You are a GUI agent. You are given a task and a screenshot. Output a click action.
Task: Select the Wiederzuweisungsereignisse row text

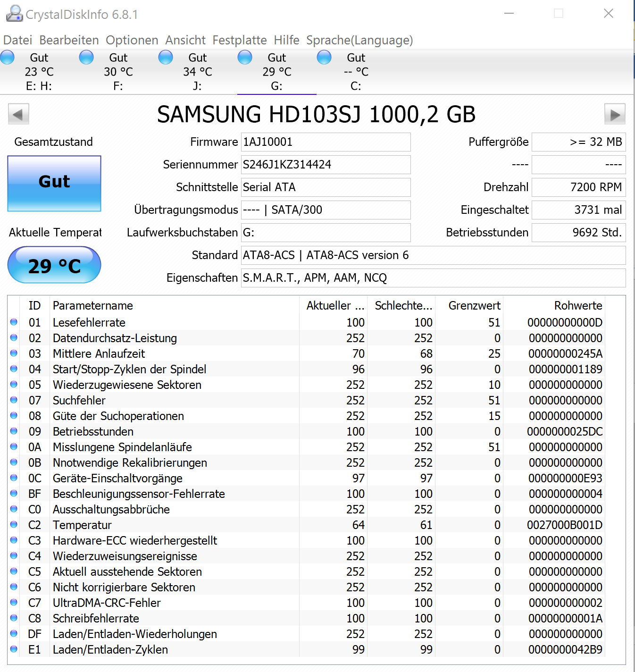point(125,556)
